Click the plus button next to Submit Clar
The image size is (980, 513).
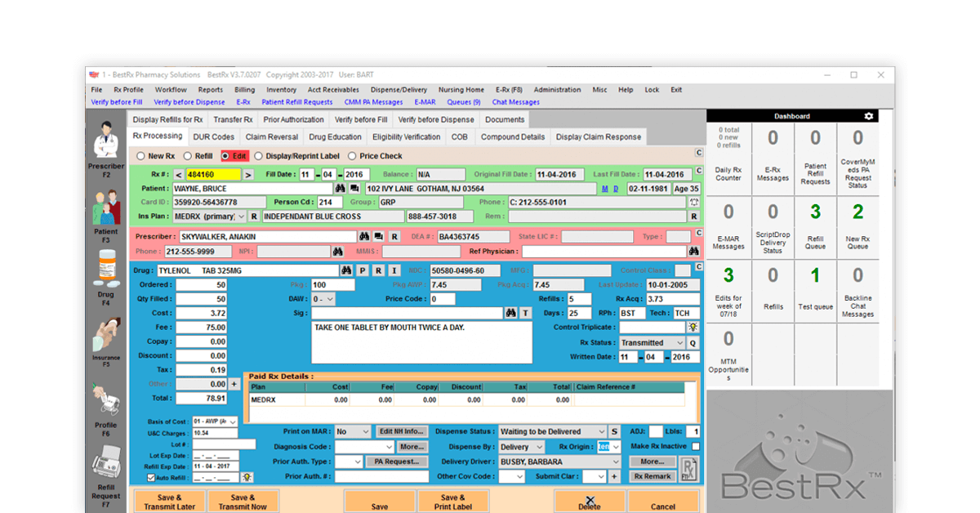point(613,476)
